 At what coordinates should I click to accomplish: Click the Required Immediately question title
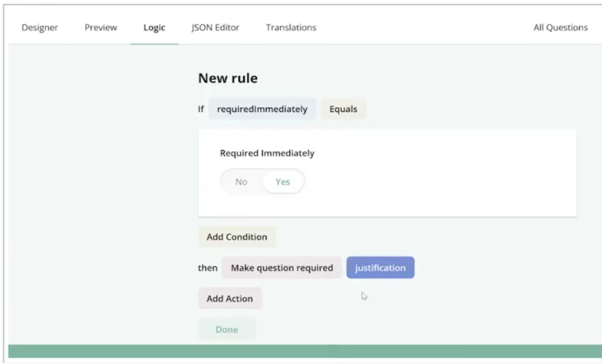[267, 153]
